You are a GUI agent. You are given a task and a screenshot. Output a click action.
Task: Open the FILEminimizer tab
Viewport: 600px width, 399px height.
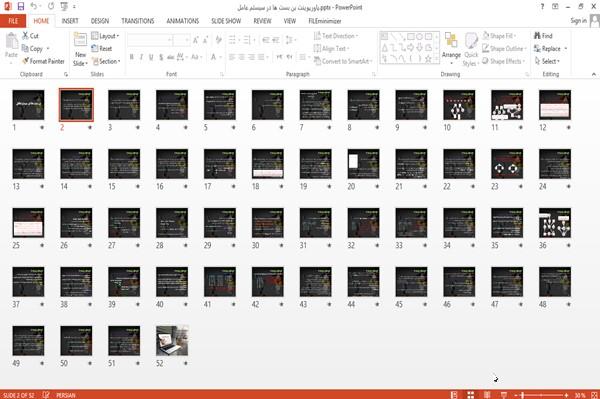tap(325, 21)
